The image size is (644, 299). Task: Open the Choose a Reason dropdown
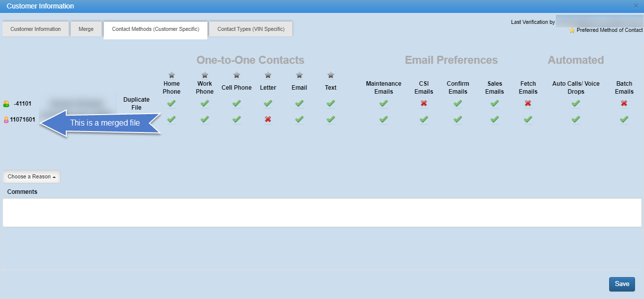pyautogui.click(x=31, y=176)
